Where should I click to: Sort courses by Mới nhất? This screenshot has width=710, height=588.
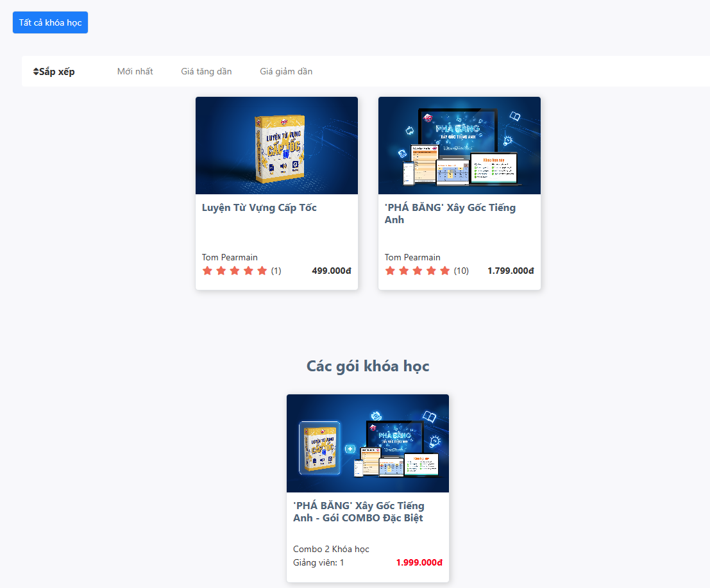(x=135, y=71)
